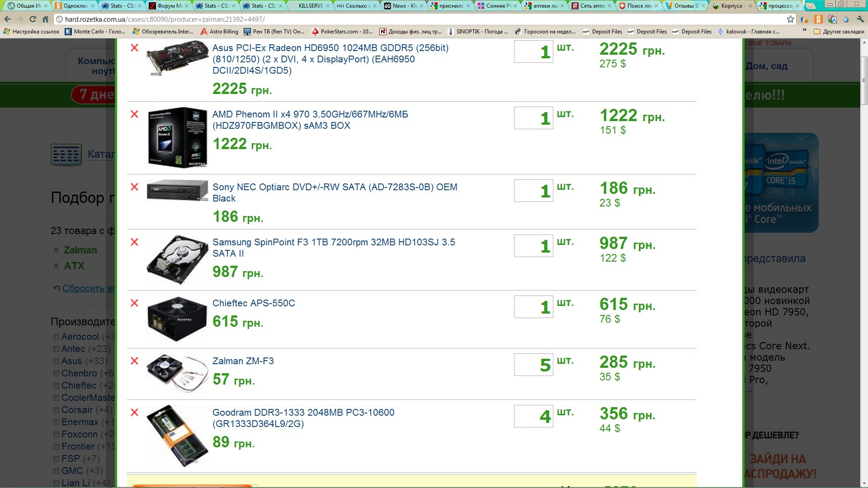Remove the ATX filter with its X icon
The width and height of the screenshot is (868, 488).
56,266
